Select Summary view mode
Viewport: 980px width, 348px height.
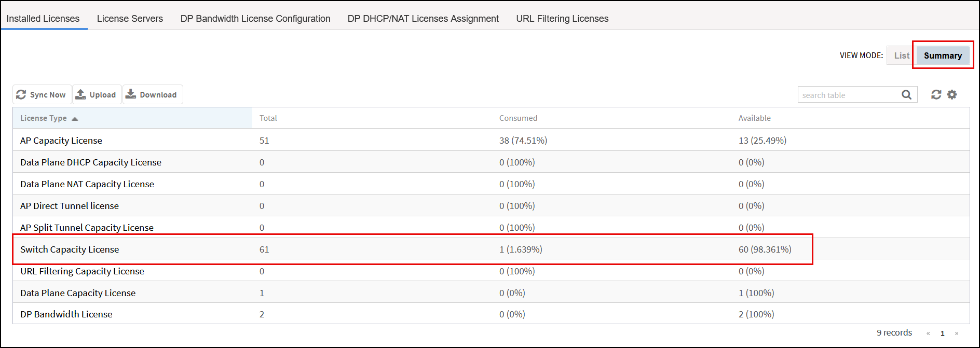point(943,55)
